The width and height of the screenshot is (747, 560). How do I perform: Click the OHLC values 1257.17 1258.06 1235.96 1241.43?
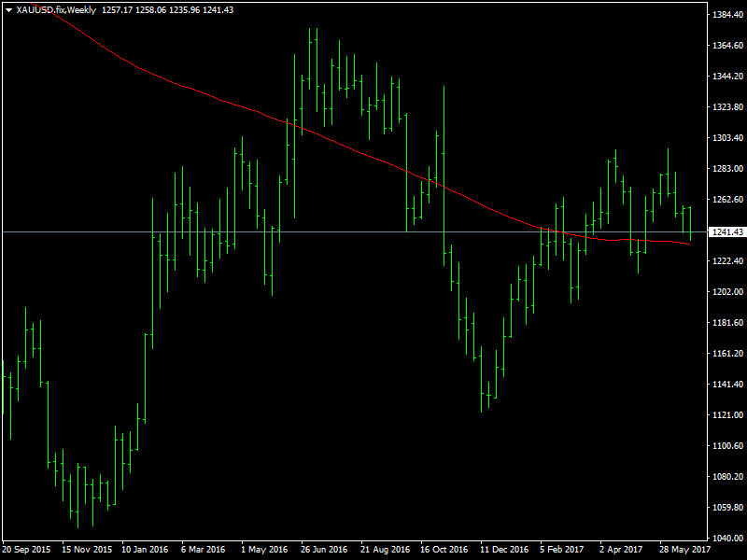168,10
